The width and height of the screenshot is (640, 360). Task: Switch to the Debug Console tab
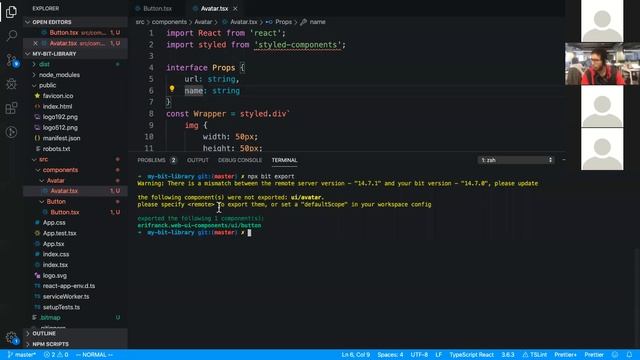pos(240,160)
